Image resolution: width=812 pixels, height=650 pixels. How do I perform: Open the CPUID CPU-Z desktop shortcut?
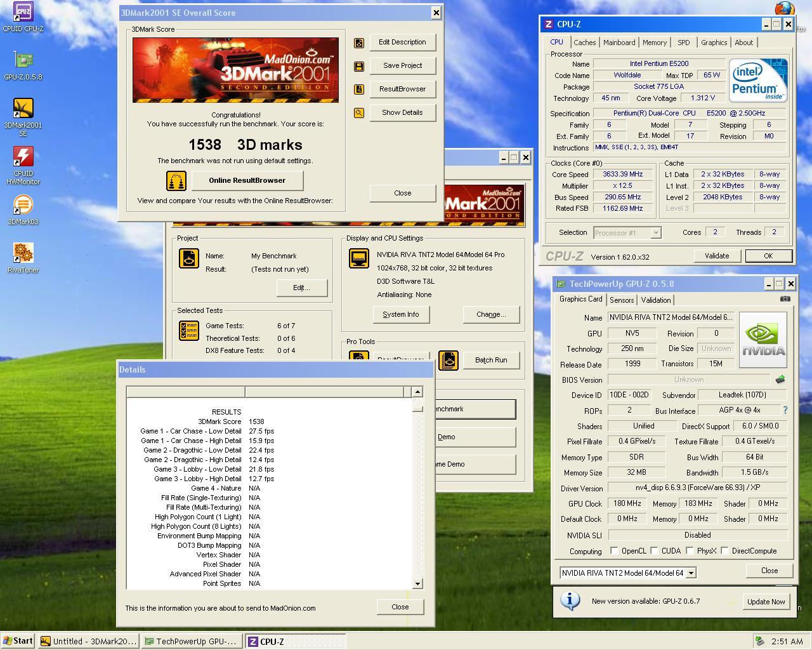pyautogui.click(x=23, y=12)
